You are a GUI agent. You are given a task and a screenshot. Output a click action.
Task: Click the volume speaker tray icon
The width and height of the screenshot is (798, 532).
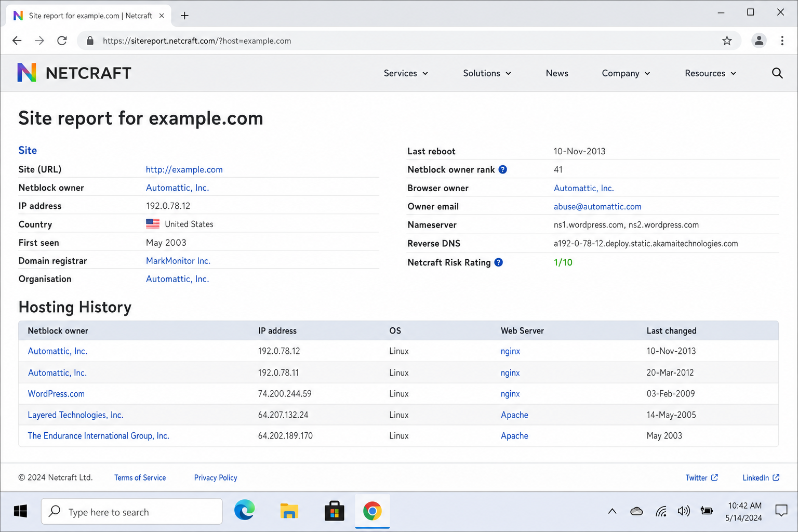(x=684, y=512)
